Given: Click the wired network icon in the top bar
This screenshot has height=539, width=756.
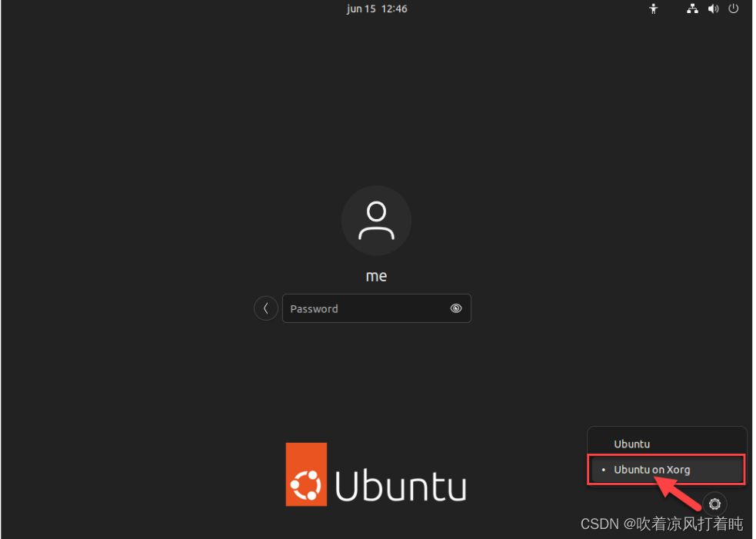Looking at the screenshot, I should (x=692, y=8).
